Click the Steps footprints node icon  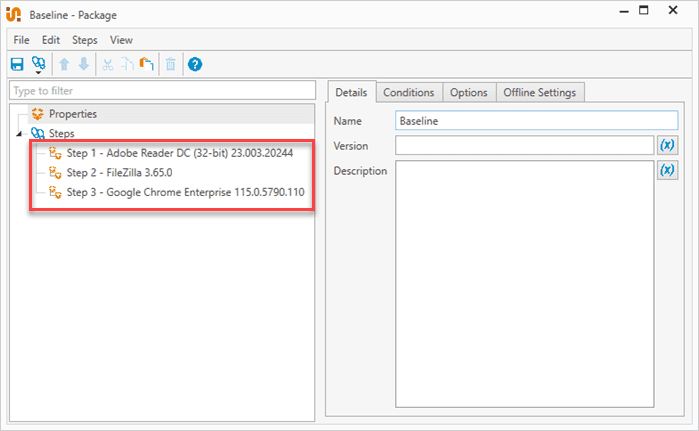(38, 133)
